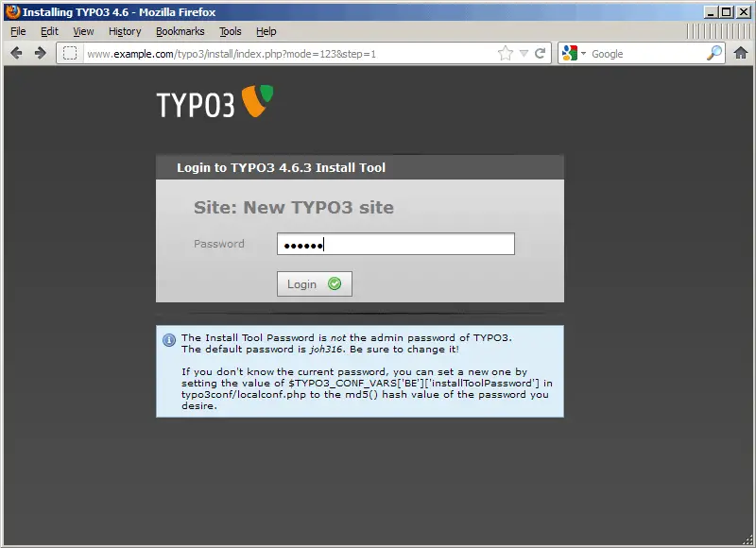Open the View menu
Viewport: 756px width, 548px height.
coord(83,31)
